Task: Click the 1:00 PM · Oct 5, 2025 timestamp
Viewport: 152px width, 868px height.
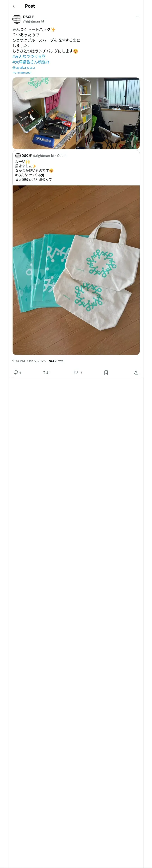Action: point(29,361)
